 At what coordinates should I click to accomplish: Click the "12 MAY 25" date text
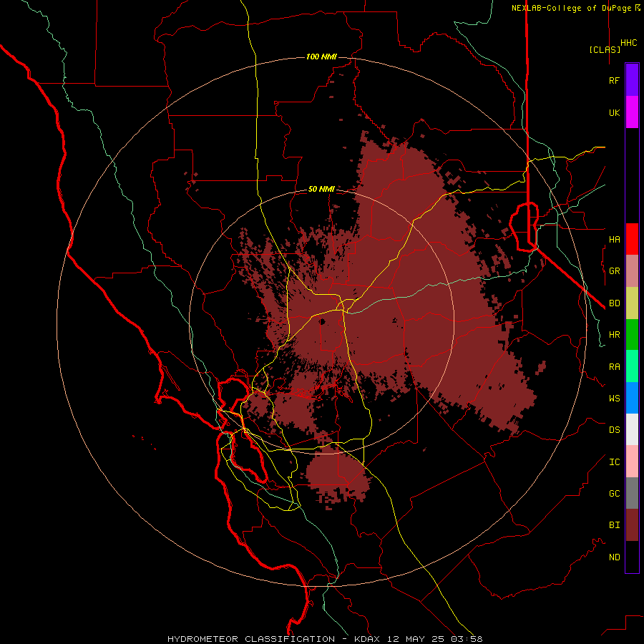[x=415, y=639]
